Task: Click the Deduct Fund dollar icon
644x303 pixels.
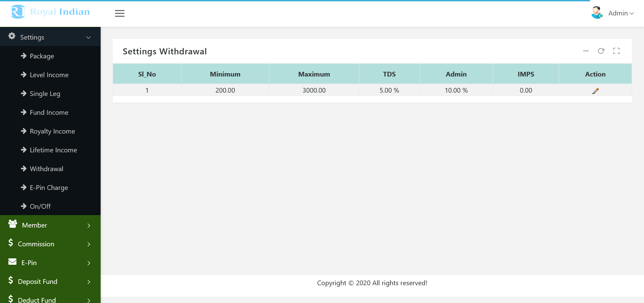Action: 11,299
